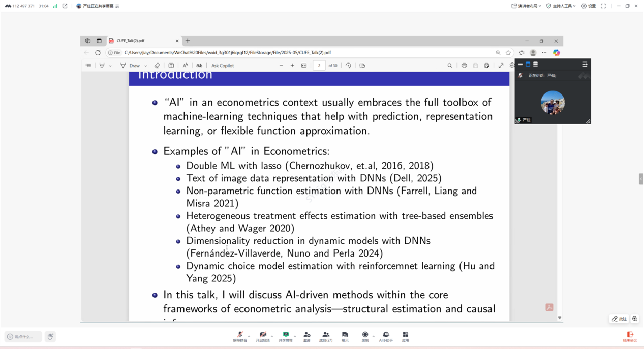Image resolution: width=644 pixels, height=349 pixels.
Task: Unmute microphone with 解除静音 button
Action: (240, 336)
